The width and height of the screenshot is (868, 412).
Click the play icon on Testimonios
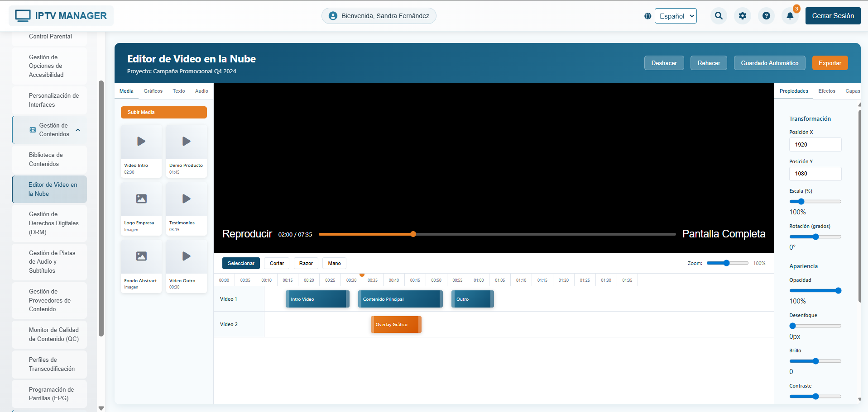186,199
